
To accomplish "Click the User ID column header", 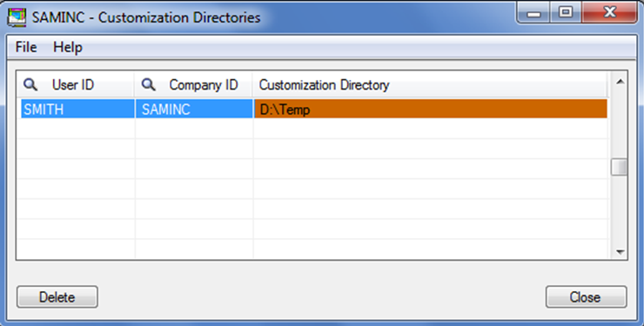I will pyautogui.click(x=76, y=85).
